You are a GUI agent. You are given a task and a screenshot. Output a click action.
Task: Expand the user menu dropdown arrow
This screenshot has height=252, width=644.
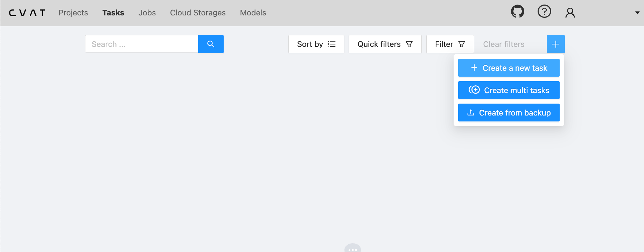pos(637,13)
